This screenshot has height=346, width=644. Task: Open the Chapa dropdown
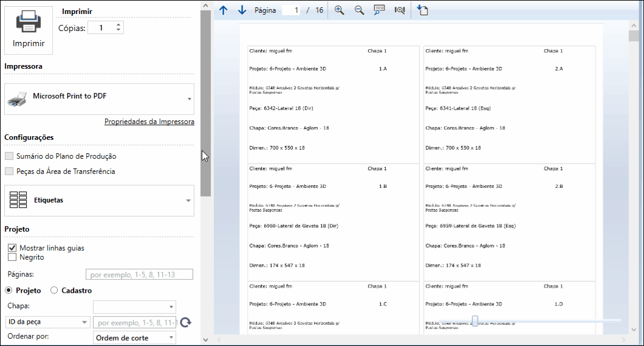pos(134,307)
